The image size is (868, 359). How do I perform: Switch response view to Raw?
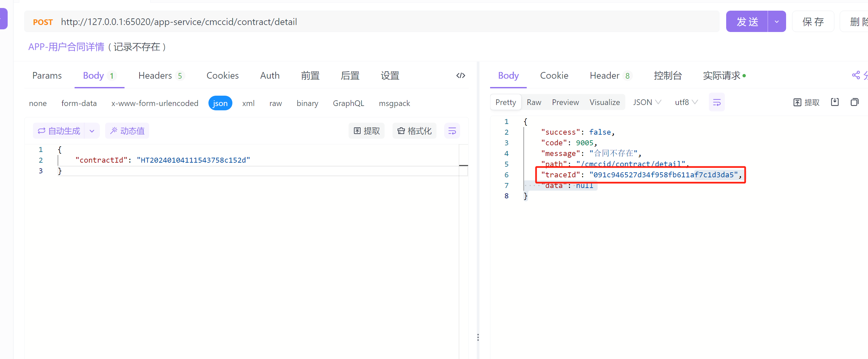(534, 102)
